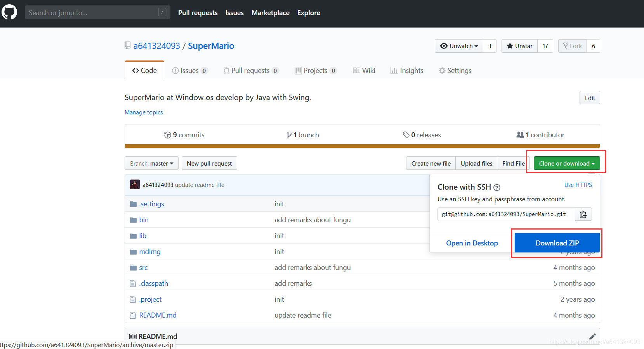Click the Fork button
644x349 pixels.
click(572, 46)
